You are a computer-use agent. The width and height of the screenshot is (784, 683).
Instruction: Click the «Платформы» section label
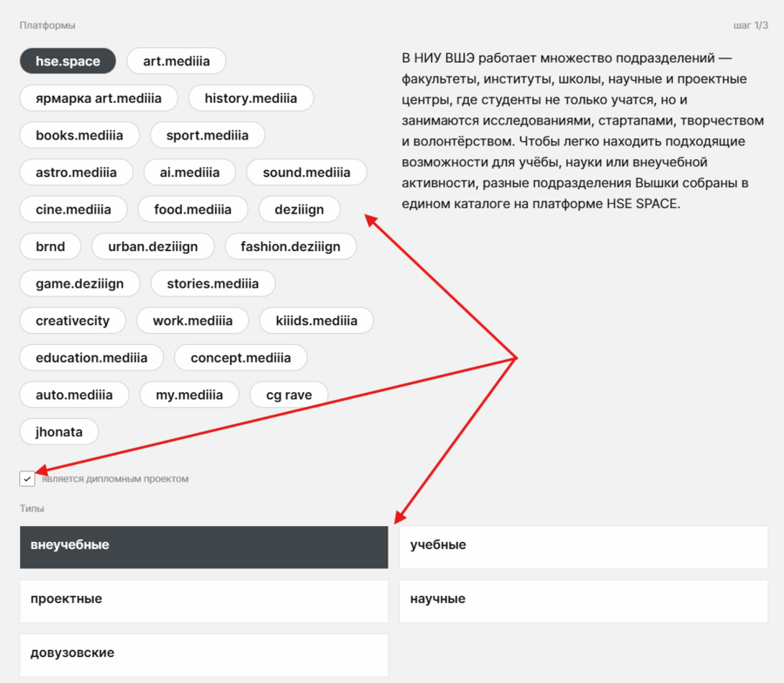[48, 25]
